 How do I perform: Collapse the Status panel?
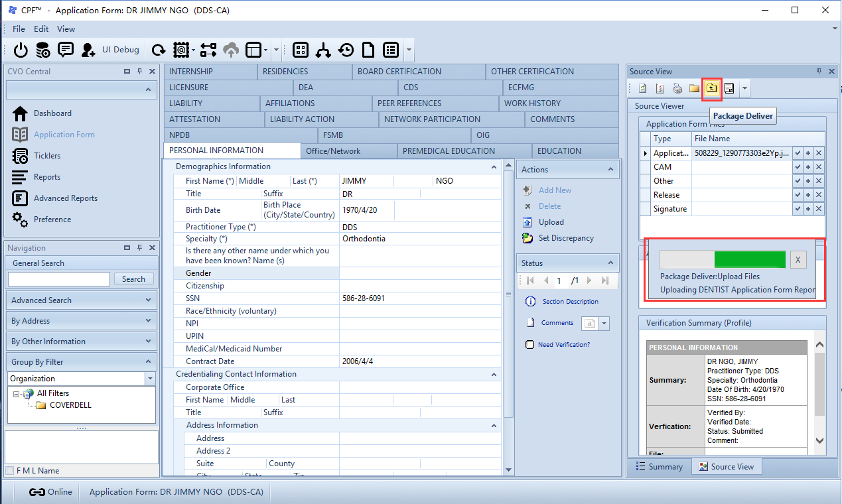(x=610, y=263)
